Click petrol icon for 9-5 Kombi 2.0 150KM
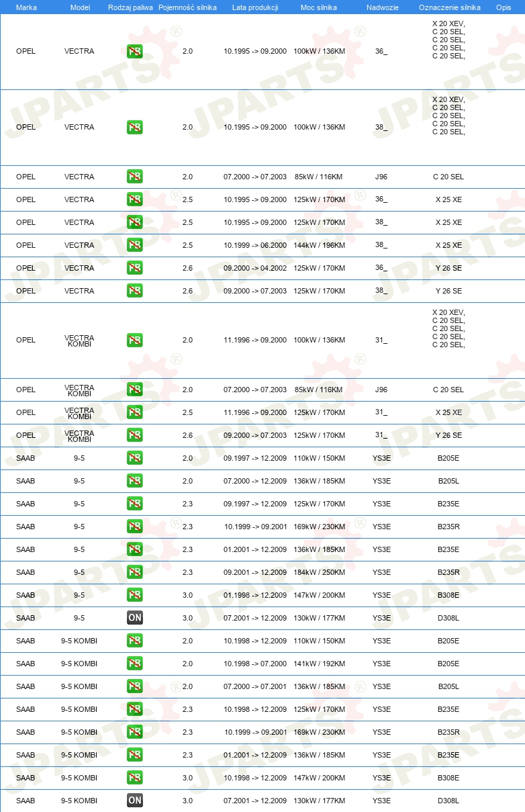525x812 pixels. click(x=135, y=641)
